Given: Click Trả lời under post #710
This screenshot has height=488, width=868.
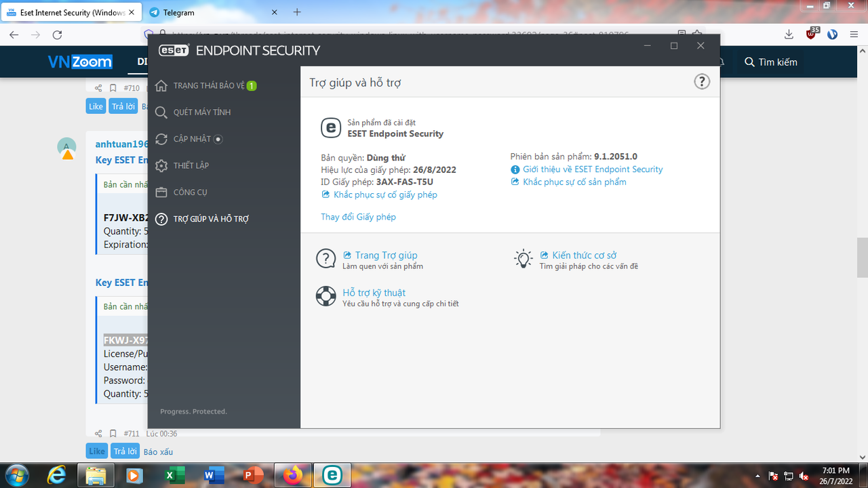Looking at the screenshot, I should [x=125, y=106].
